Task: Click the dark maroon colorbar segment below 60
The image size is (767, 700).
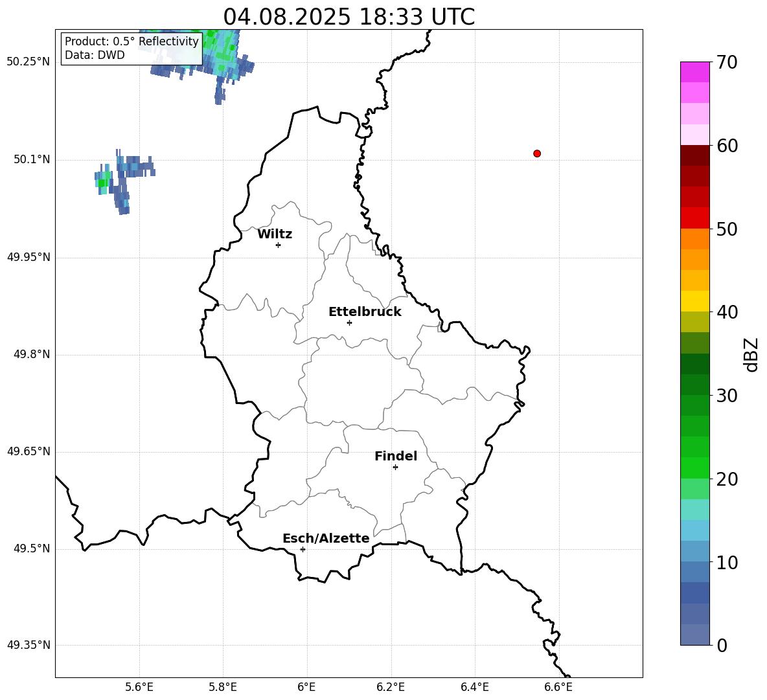Action: [x=694, y=155]
